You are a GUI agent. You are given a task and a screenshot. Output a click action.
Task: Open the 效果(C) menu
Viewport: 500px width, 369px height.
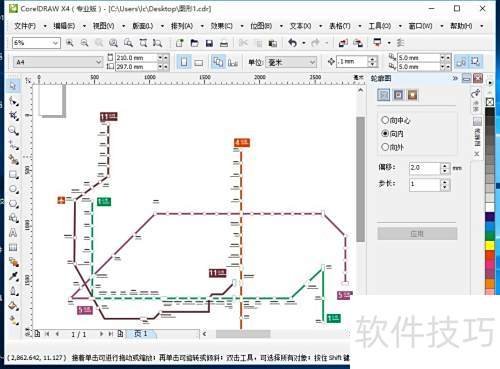pos(222,26)
